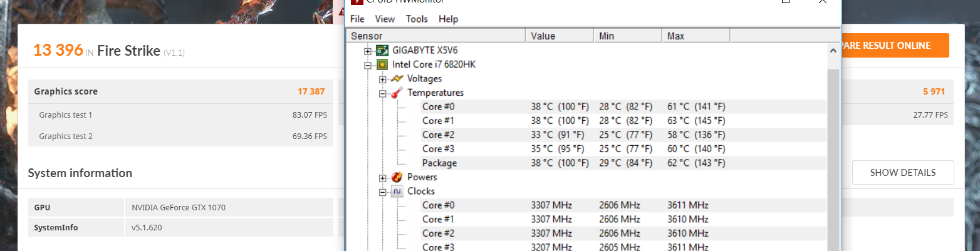This screenshot has height=251, width=980.
Task: Click the Powers flame icon
Action: (397, 177)
